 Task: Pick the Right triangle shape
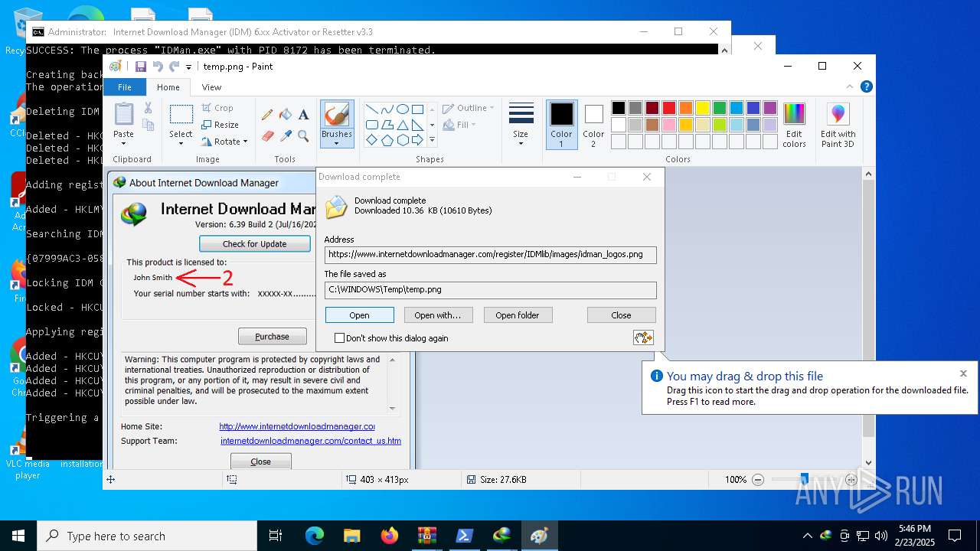(417, 125)
